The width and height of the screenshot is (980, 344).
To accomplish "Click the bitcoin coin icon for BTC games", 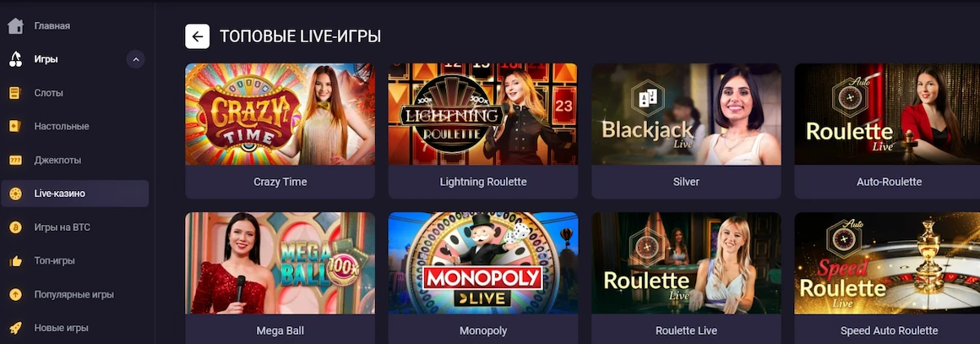I will [15, 227].
